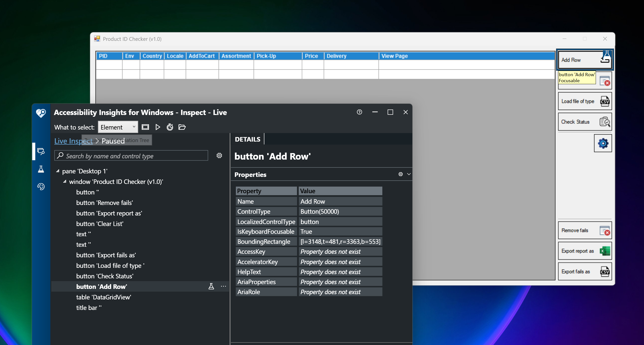Viewport: 644px width, 345px height.
Task: Click the AriaRole property row
Action: pos(309,292)
